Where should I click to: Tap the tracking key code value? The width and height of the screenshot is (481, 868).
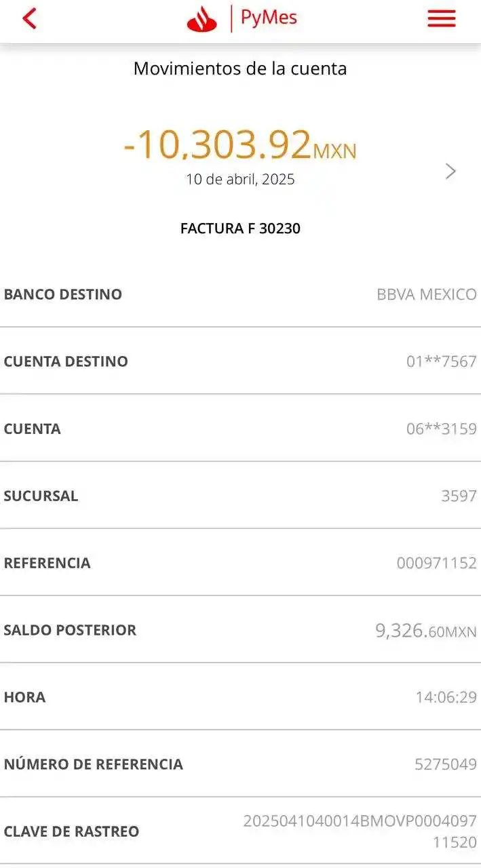point(360,831)
